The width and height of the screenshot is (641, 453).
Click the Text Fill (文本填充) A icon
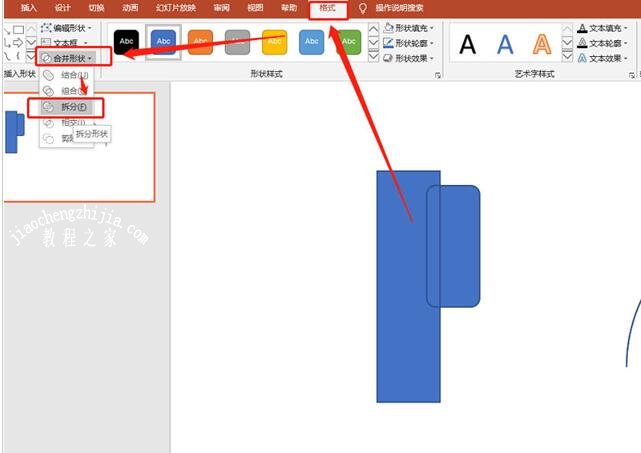(x=582, y=28)
